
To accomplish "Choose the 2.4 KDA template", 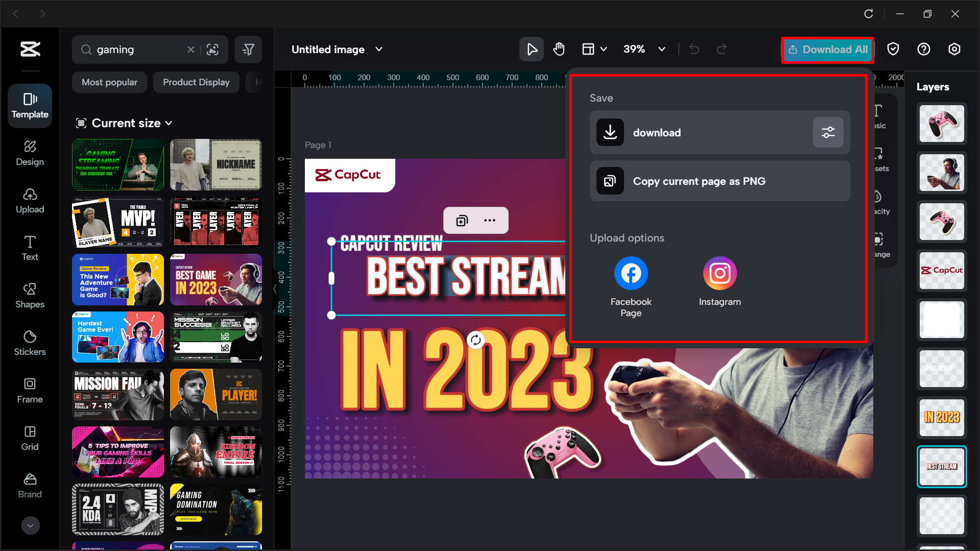I will (x=118, y=510).
